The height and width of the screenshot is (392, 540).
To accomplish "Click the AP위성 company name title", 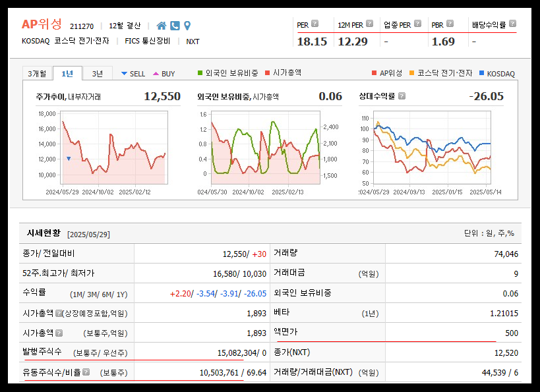I will (x=42, y=24).
